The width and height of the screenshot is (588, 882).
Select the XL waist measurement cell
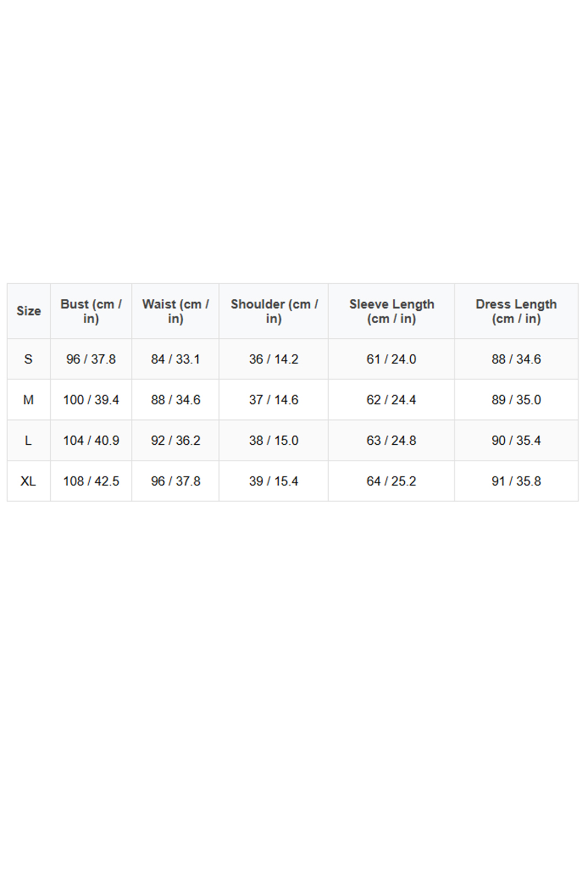point(175,481)
